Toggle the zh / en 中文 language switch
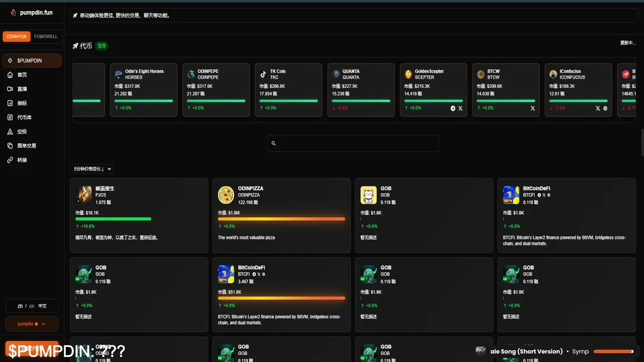Viewport: 644px width, 362px height. [32, 306]
